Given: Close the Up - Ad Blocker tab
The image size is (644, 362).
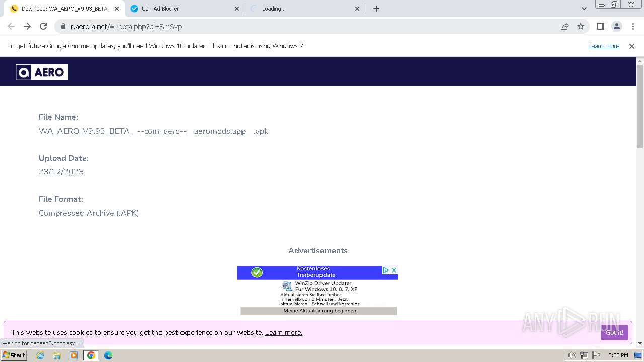Looking at the screenshot, I should point(237,9).
